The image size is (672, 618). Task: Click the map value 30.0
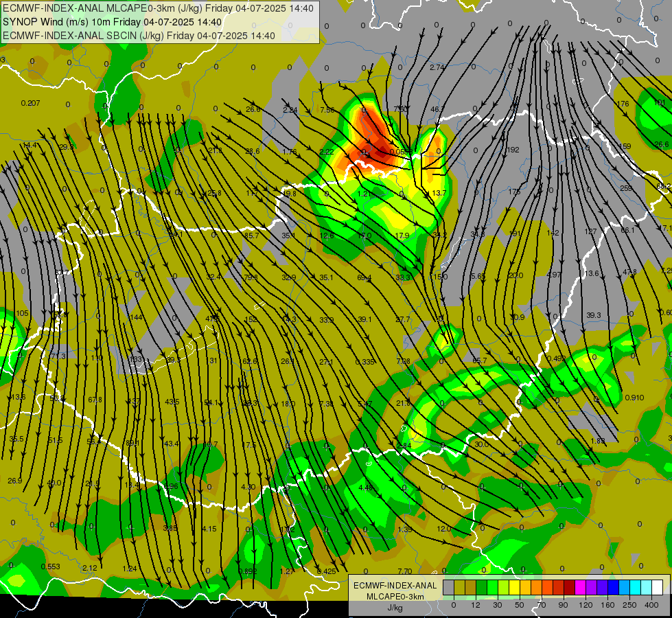coord(481,444)
